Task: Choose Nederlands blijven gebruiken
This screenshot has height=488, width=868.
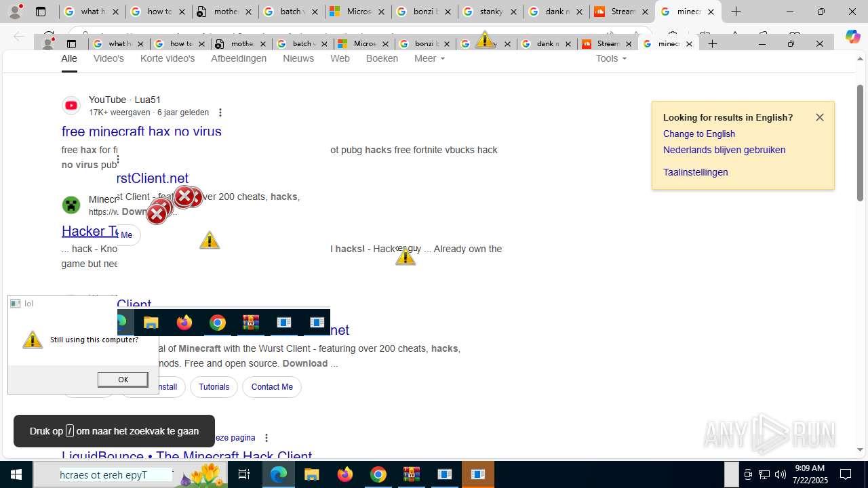Action: pos(724,150)
